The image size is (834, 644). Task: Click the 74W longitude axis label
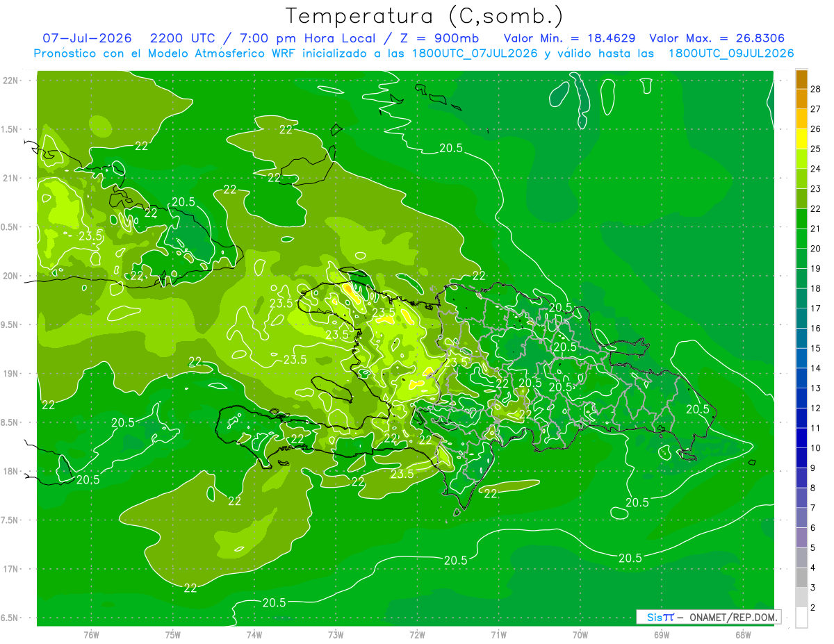254,635
